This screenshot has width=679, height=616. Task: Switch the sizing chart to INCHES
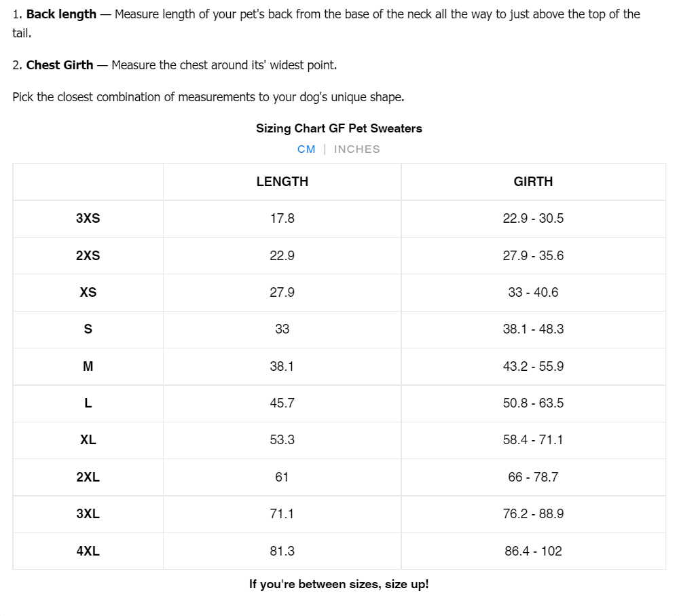pos(357,149)
